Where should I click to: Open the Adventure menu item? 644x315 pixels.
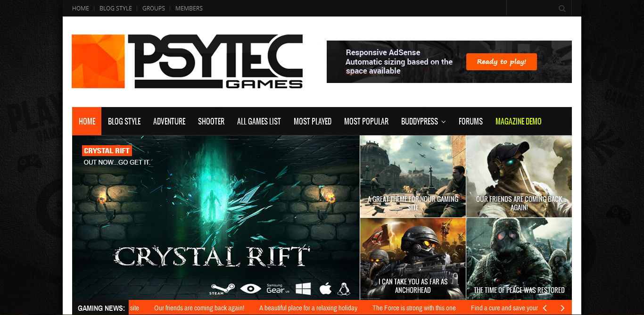tap(169, 121)
